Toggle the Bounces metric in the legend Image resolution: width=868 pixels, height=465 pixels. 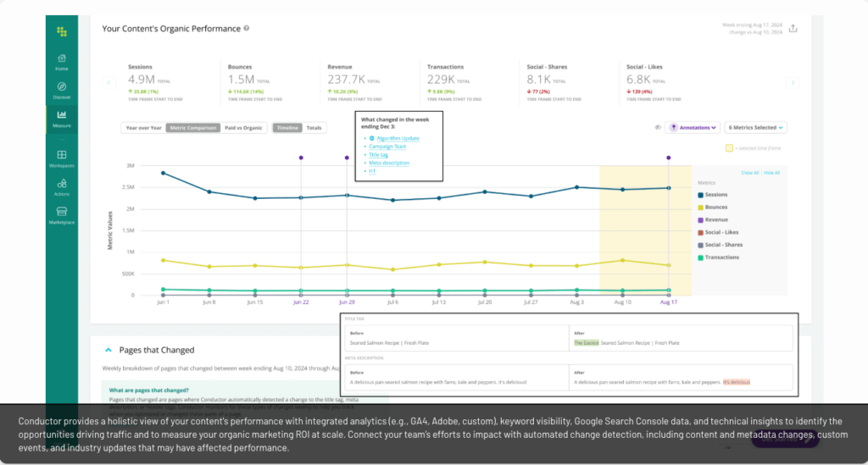[x=712, y=208]
